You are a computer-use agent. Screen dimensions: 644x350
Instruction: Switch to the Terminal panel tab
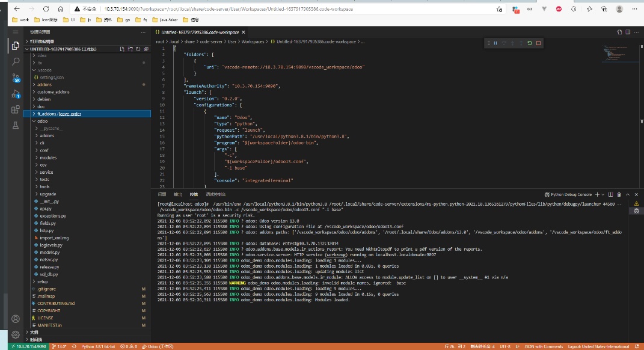click(194, 194)
